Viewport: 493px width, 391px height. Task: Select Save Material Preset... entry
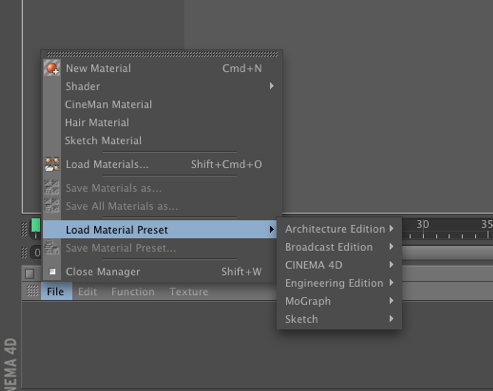click(162, 248)
